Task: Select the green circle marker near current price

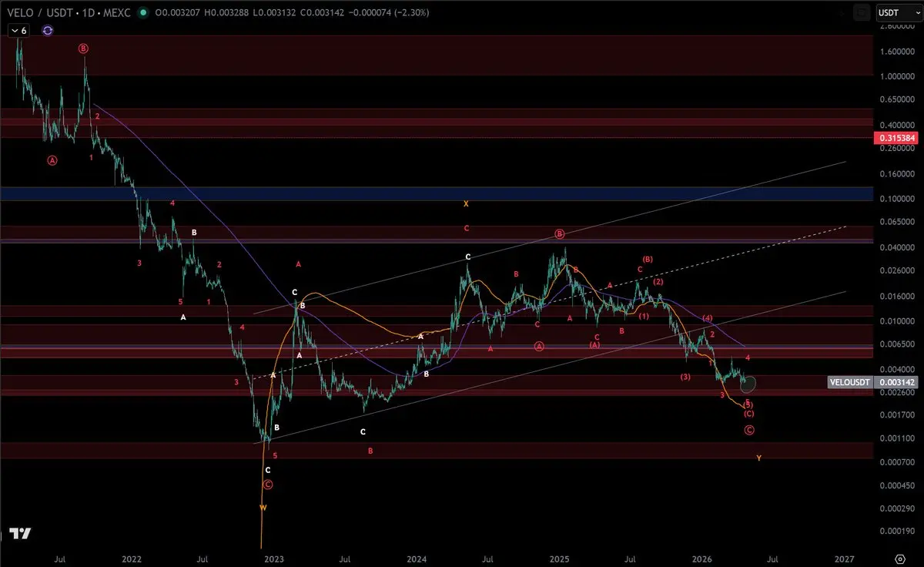Action: coord(748,383)
